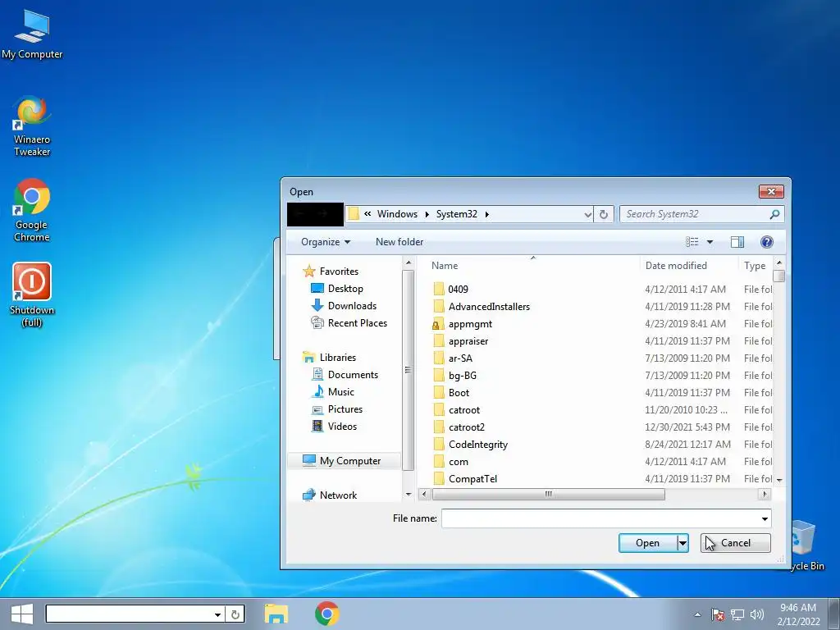Select Network in navigation pane

coord(330,495)
